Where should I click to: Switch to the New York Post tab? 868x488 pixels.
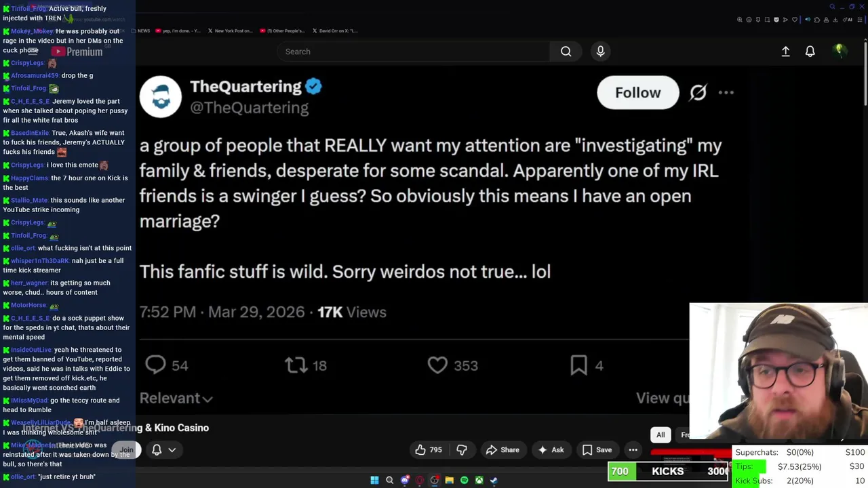tap(231, 30)
